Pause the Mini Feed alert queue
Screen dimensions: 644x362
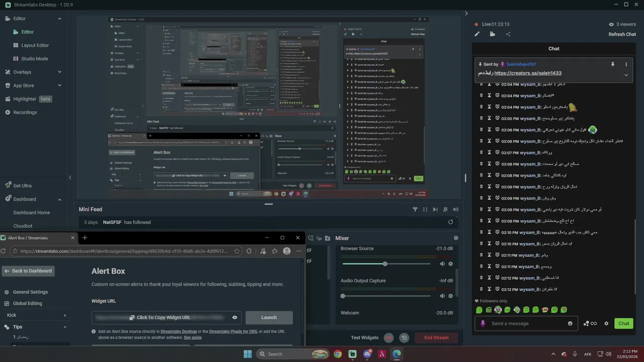(425, 210)
